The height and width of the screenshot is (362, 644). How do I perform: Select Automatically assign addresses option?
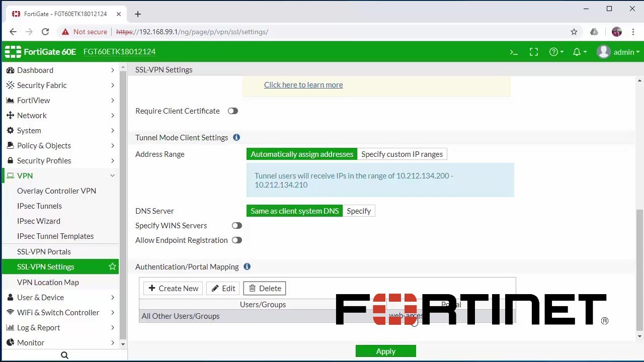[x=302, y=154]
